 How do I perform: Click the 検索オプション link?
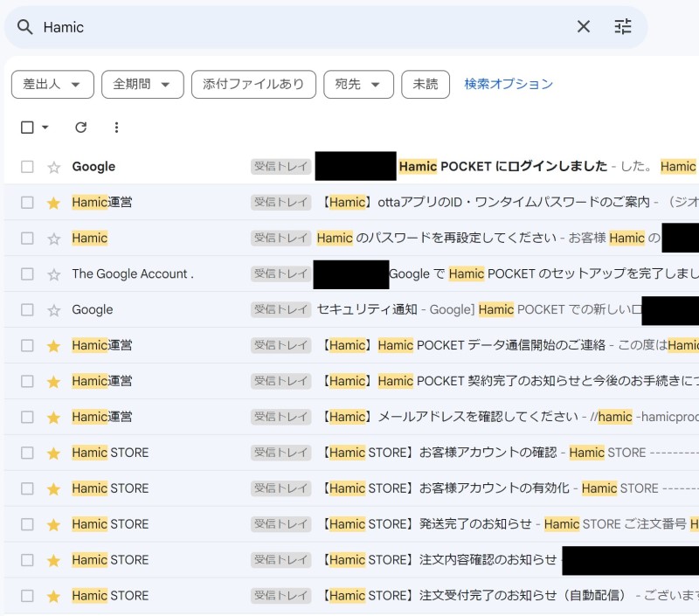(509, 84)
